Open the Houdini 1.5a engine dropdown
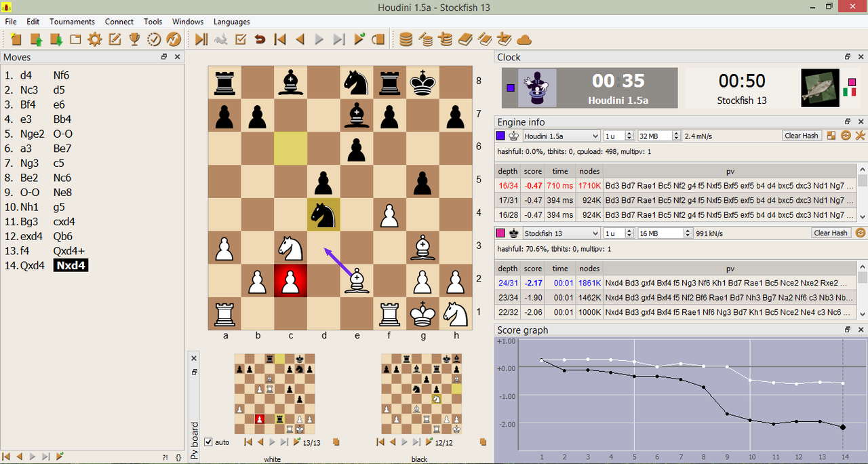 point(561,136)
